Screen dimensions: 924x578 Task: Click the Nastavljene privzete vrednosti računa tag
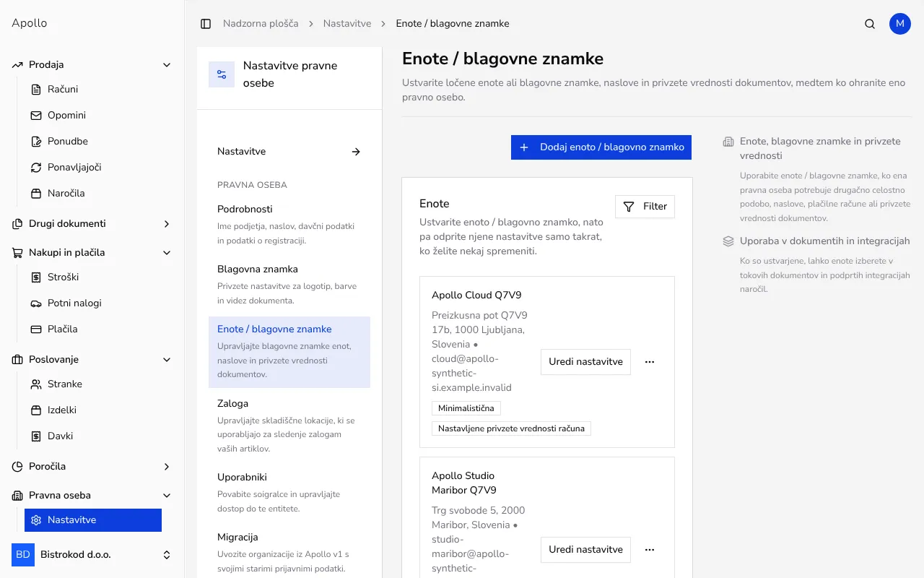512,429
